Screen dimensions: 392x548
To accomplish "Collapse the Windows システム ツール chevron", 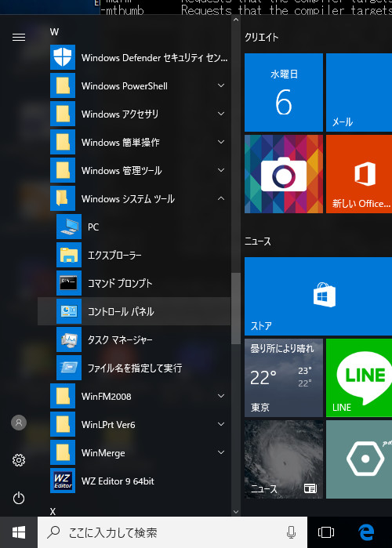I will tap(221, 198).
